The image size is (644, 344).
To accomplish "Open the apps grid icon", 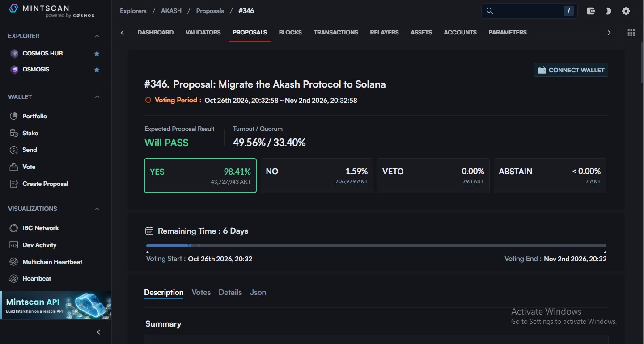I will [x=631, y=33].
